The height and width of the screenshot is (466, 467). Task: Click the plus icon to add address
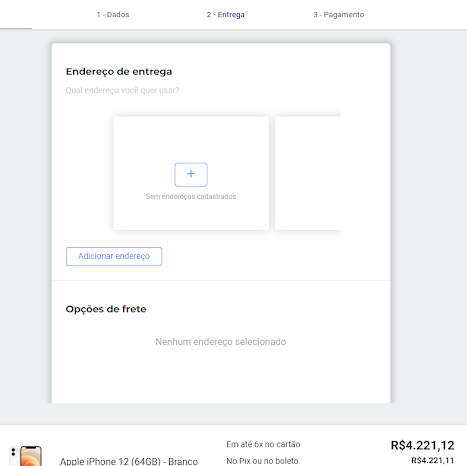coord(191,174)
